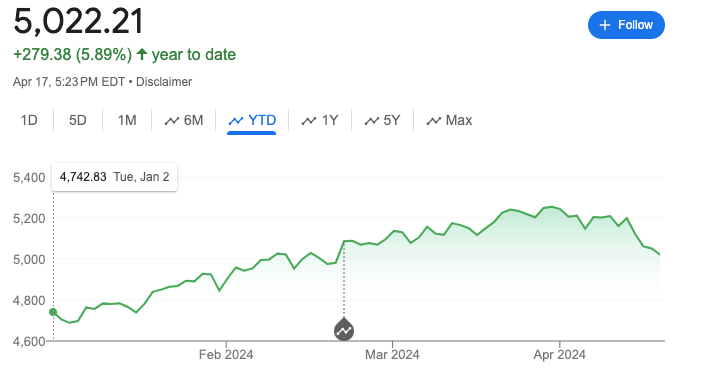Click the trend icon beside YTD
Screen dimensions: 701x370
[236, 121]
